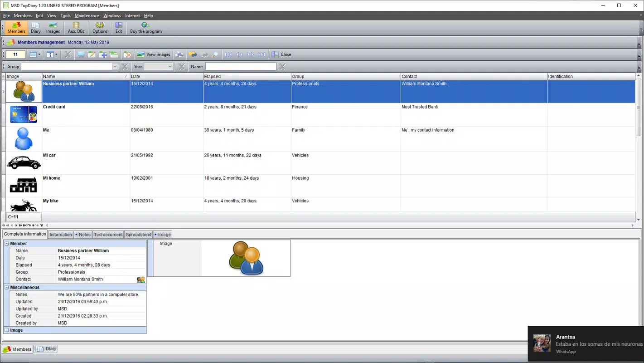Image resolution: width=644 pixels, height=363 pixels.
Task: Open the Tools menu
Action: [66, 15]
